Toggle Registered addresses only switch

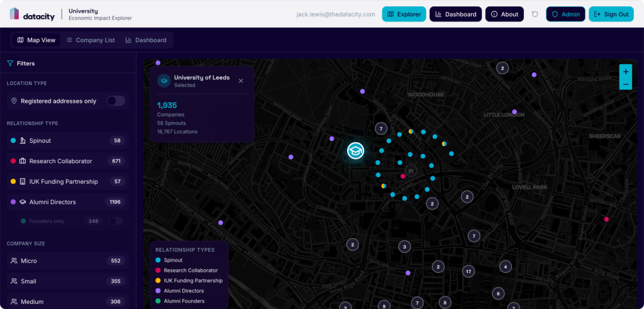click(x=116, y=101)
